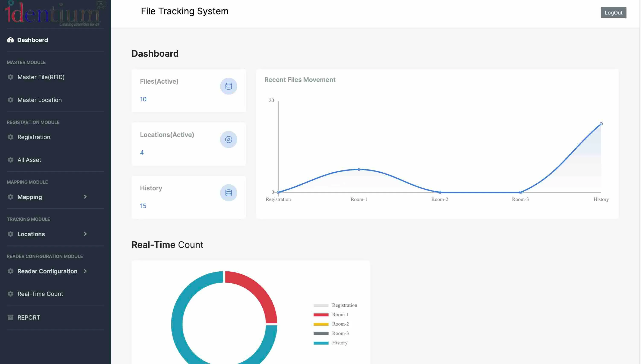Click History count value 15

[143, 206]
